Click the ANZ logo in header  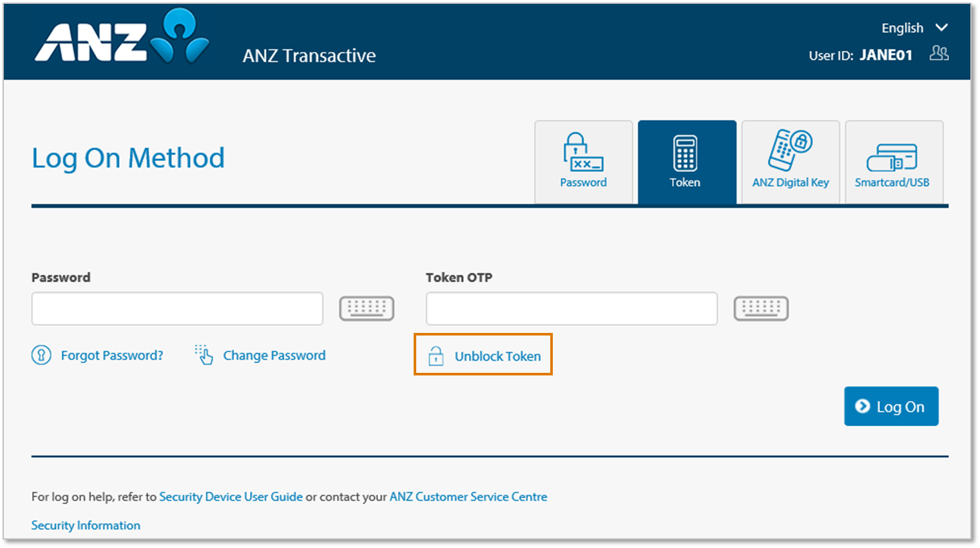click(122, 36)
